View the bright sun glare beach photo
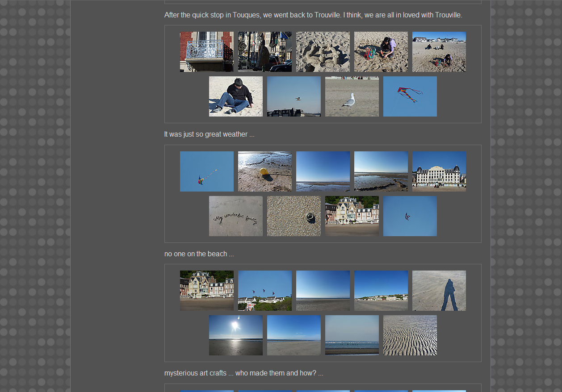The height and width of the screenshot is (392, 562). coord(235,335)
